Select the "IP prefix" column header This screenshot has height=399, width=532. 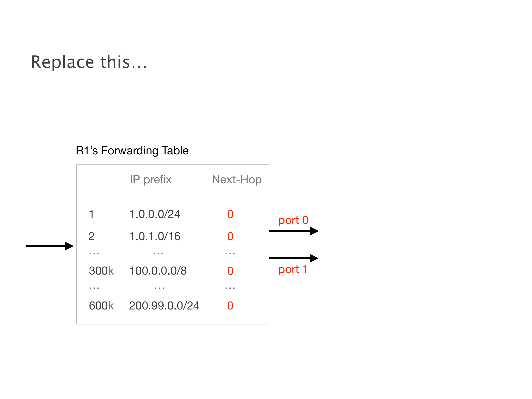pos(151,180)
